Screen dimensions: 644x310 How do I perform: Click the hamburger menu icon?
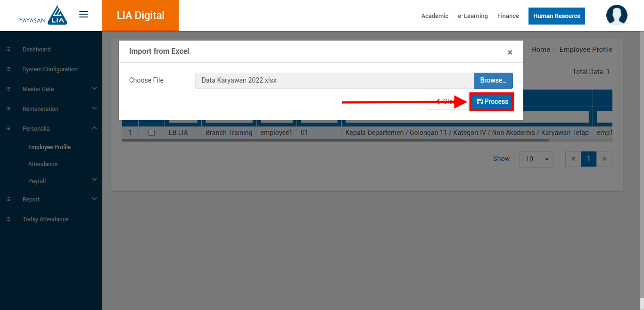click(x=83, y=15)
